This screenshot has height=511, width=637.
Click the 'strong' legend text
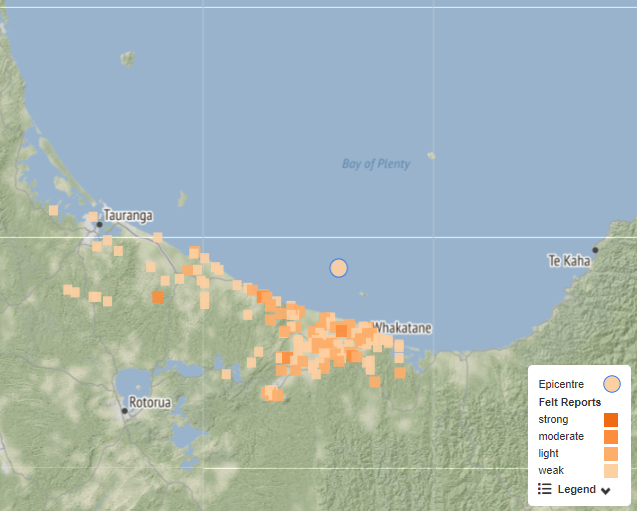click(553, 419)
